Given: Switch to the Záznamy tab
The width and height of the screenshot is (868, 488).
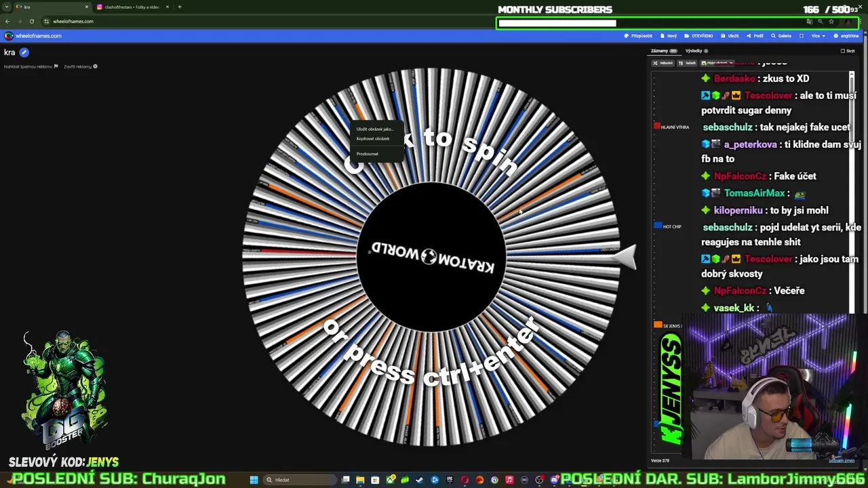Looking at the screenshot, I should (x=664, y=51).
